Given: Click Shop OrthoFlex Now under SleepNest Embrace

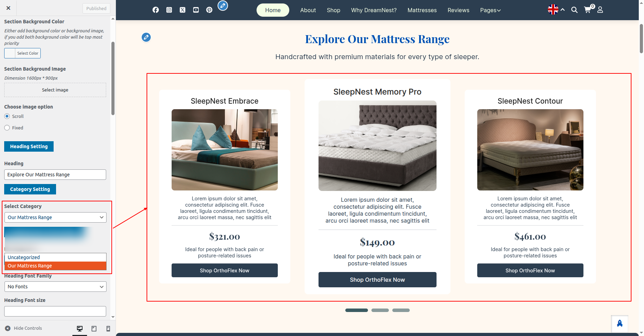Looking at the screenshot, I should click(225, 270).
